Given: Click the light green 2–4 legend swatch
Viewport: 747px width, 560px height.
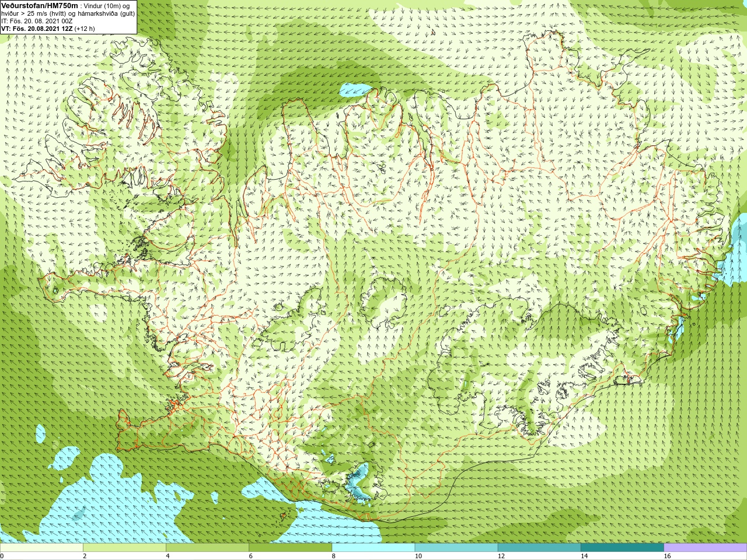Looking at the screenshot, I should (124, 548).
